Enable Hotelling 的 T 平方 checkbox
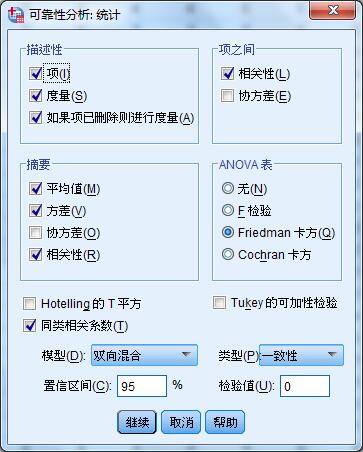This screenshot has height=452, width=363. coord(30,304)
